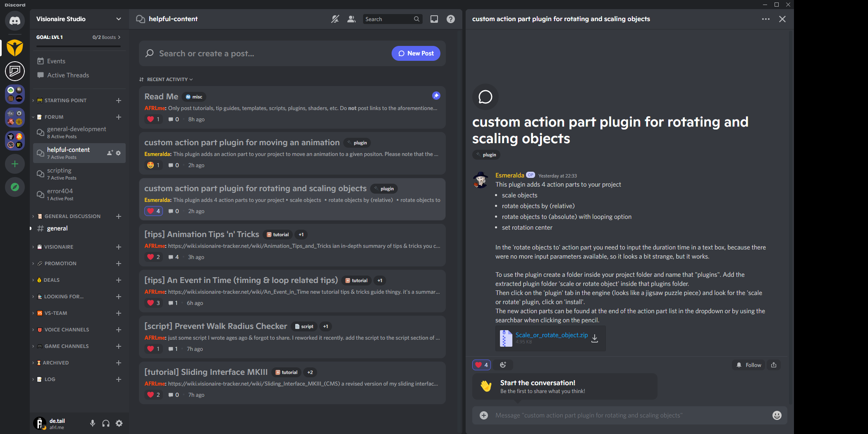Close the thread panel with X

782,19
